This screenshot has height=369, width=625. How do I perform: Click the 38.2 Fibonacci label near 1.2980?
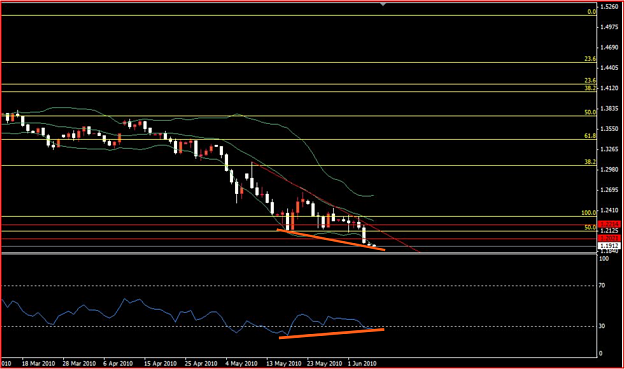coord(590,162)
